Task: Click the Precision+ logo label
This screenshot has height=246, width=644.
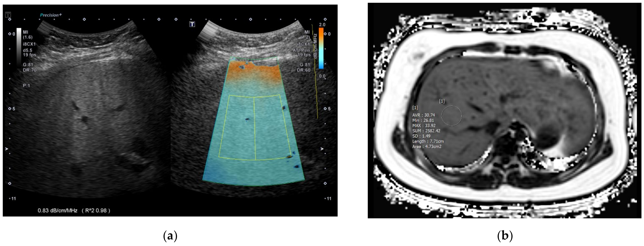Action: pyautogui.click(x=51, y=15)
